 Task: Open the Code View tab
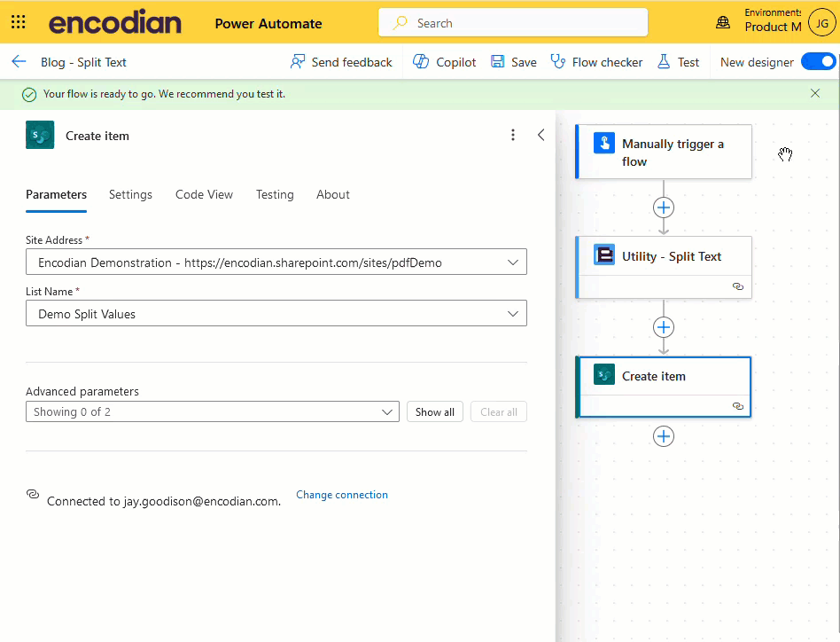204,194
